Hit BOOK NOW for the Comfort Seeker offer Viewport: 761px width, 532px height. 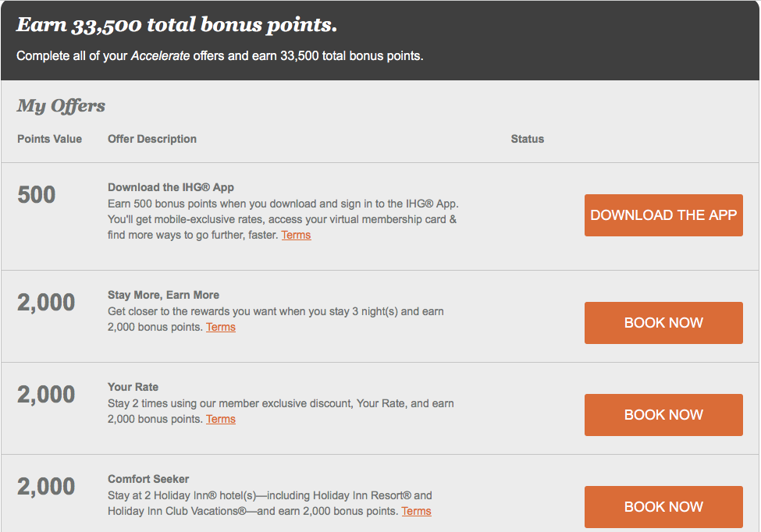(x=663, y=507)
